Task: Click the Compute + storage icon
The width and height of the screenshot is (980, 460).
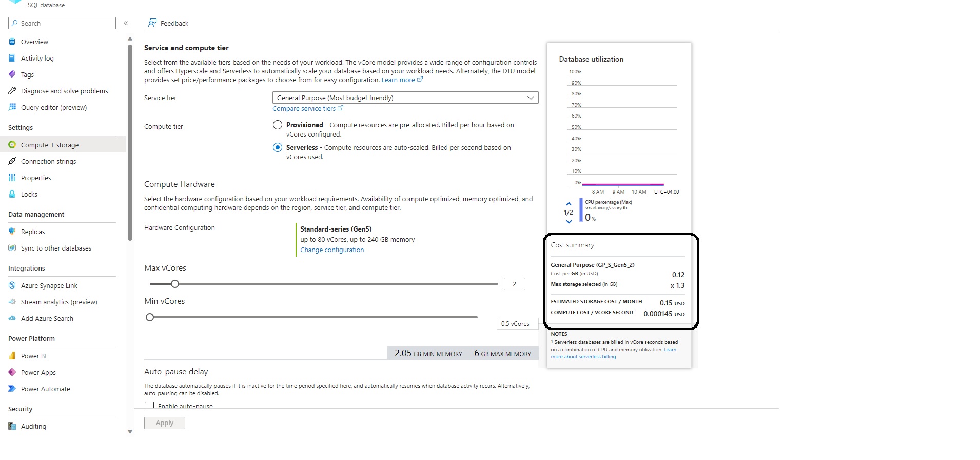Action: click(x=12, y=145)
